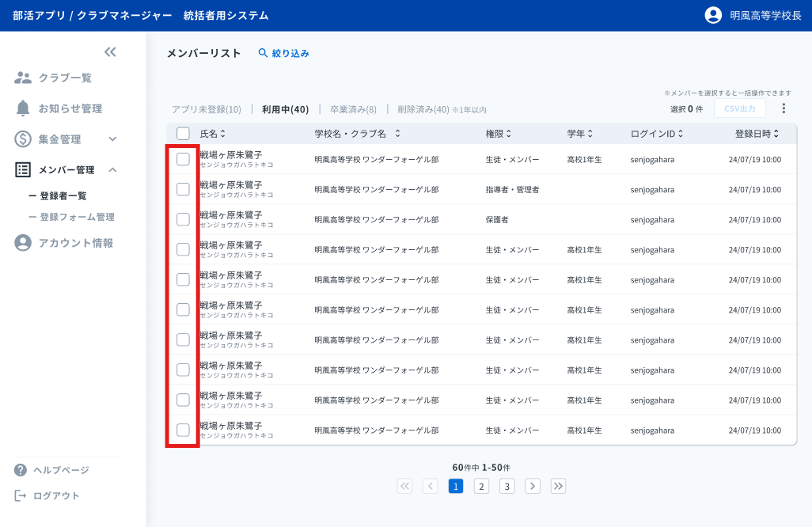
Task: Go to page 2
Action: 481,486
